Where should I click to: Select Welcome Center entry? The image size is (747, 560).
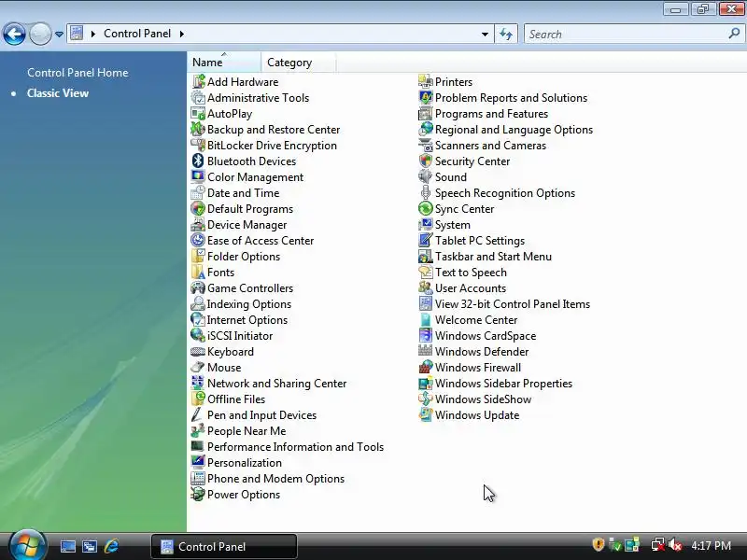(469, 319)
